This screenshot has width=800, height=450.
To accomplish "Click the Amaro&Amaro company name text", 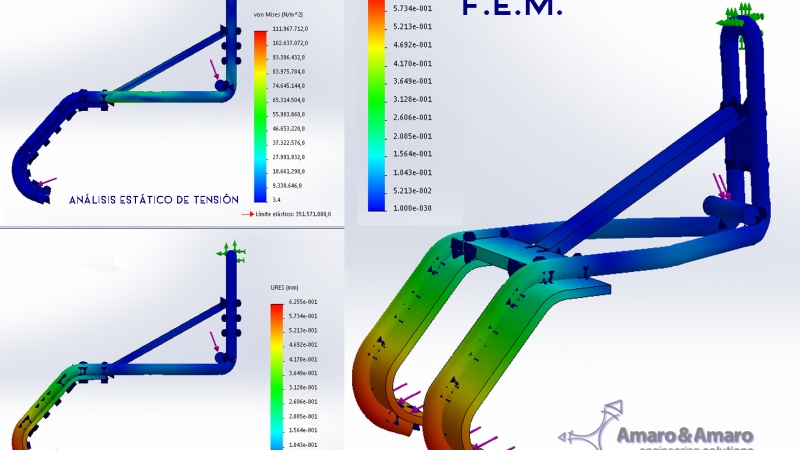I will coord(685,435).
